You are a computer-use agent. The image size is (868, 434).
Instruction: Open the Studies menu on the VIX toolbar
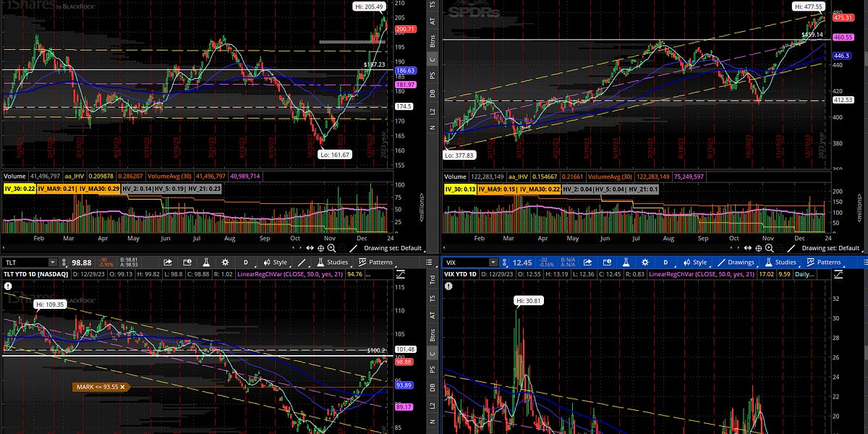pyautogui.click(x=786, y=262)
